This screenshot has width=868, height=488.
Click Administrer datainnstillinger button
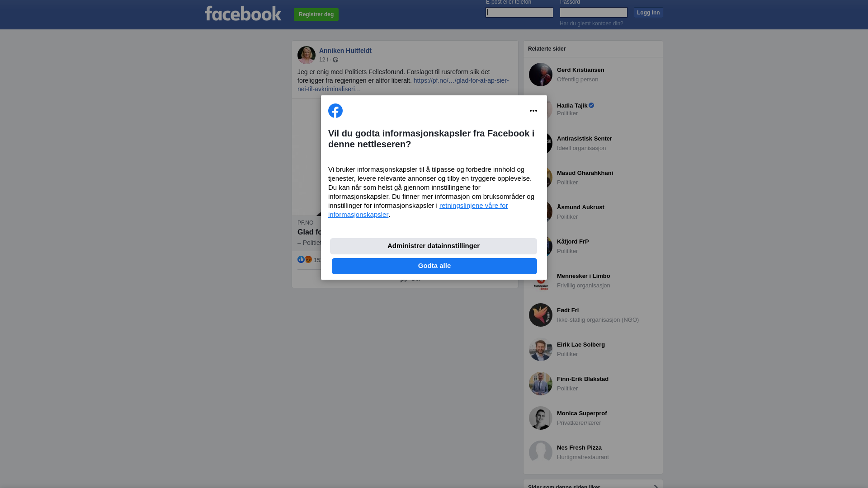click(434, 246)
